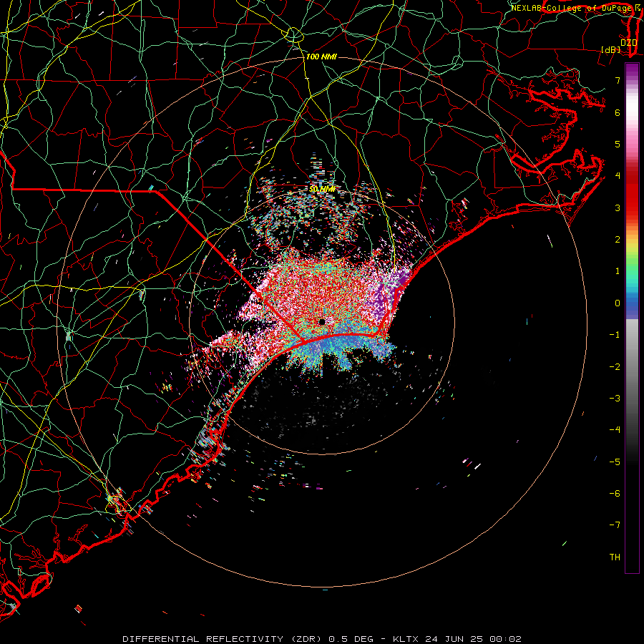This screenshot has width=644, height=644.
Task: Click the 4 tick label on scale
Action: [x=618, y=176]
